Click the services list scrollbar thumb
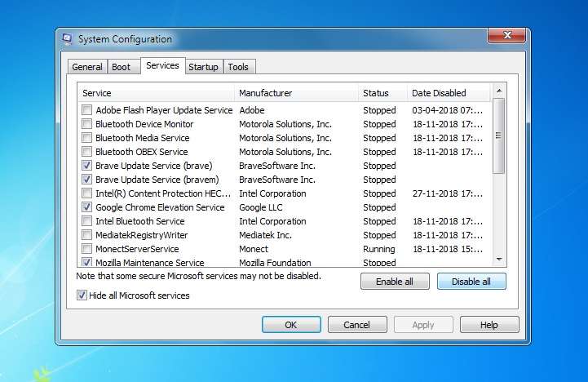Viewport: 588px width, 382px height. click(499, 135)
